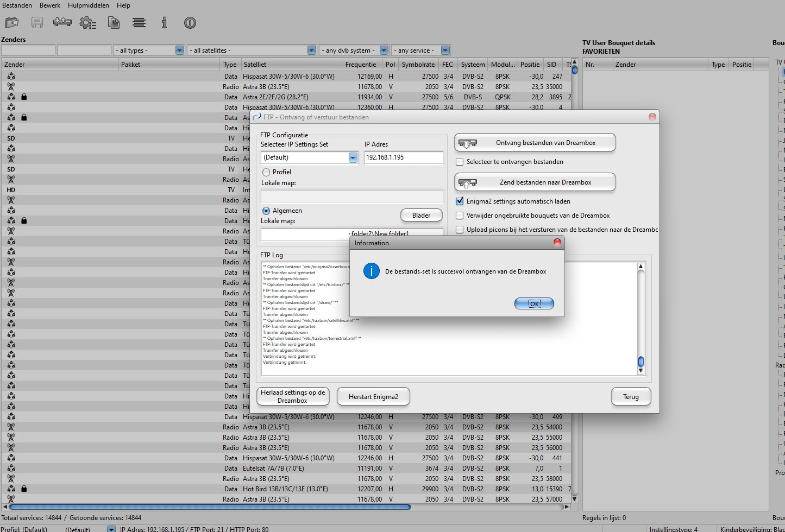Expand the 'any dvb system' dropdown
Screen dimensions: 785x532
(x=384, y=50)
